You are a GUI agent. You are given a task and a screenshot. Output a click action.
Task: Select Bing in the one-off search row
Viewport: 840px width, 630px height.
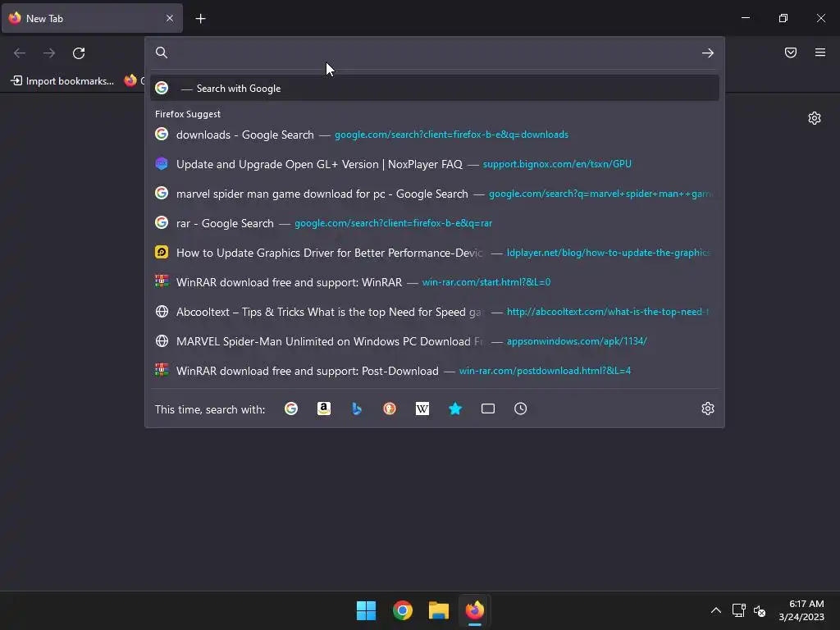[x=357, y=409]
